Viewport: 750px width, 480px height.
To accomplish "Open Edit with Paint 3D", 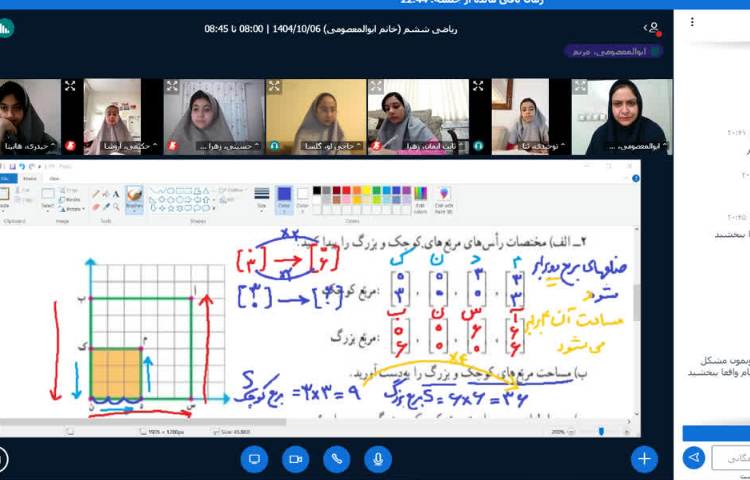I will click(444, 198).
